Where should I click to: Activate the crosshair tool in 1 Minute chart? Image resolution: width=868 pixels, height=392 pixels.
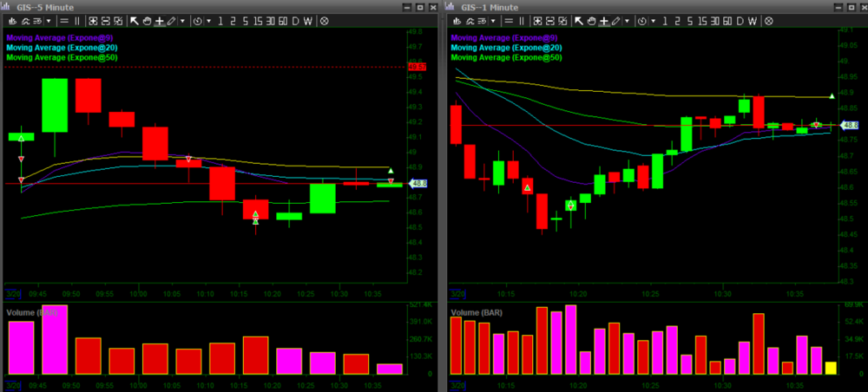pyautogui.click(x=604, y=20)
